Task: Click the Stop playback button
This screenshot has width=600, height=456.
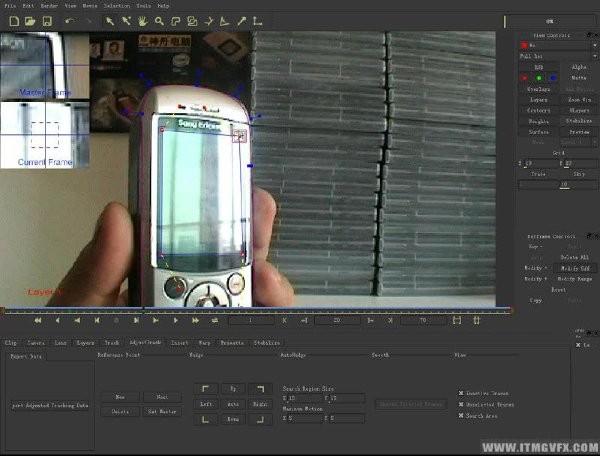Action: pos(117,320)
